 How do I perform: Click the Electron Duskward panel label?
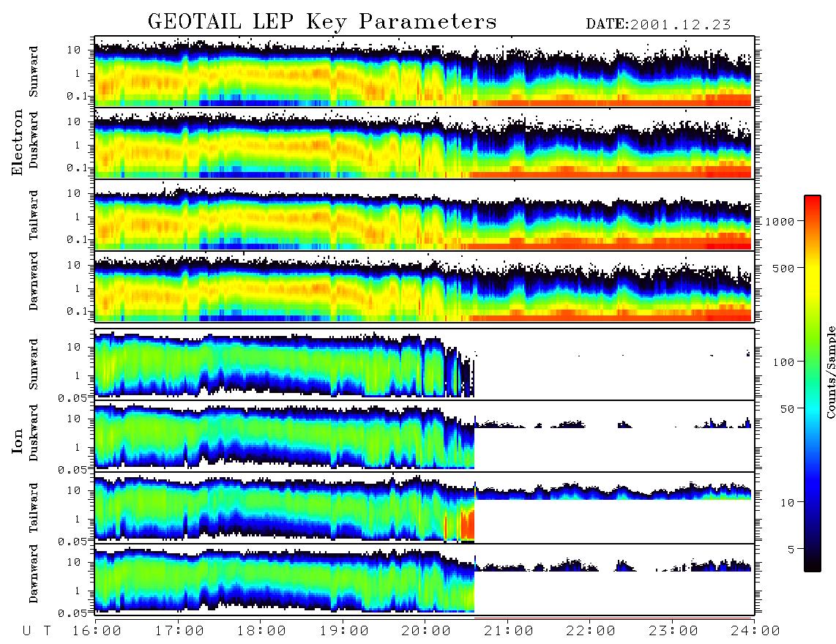34,140
